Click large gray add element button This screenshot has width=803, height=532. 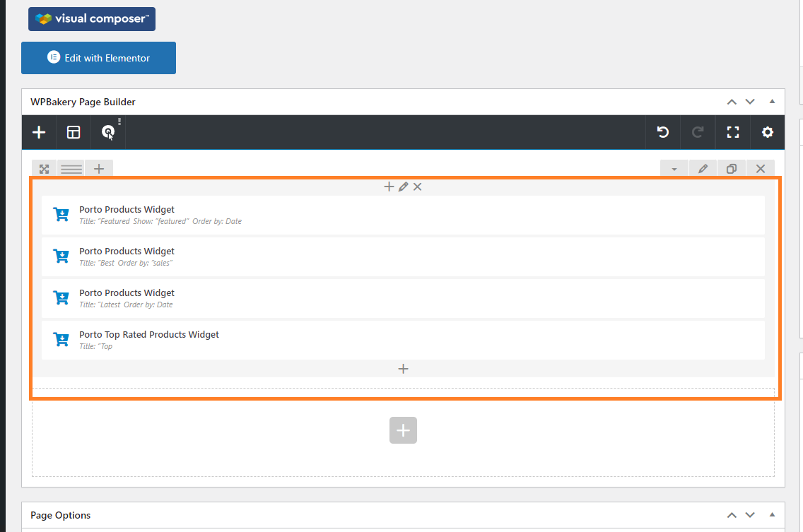tap(403, 430)
